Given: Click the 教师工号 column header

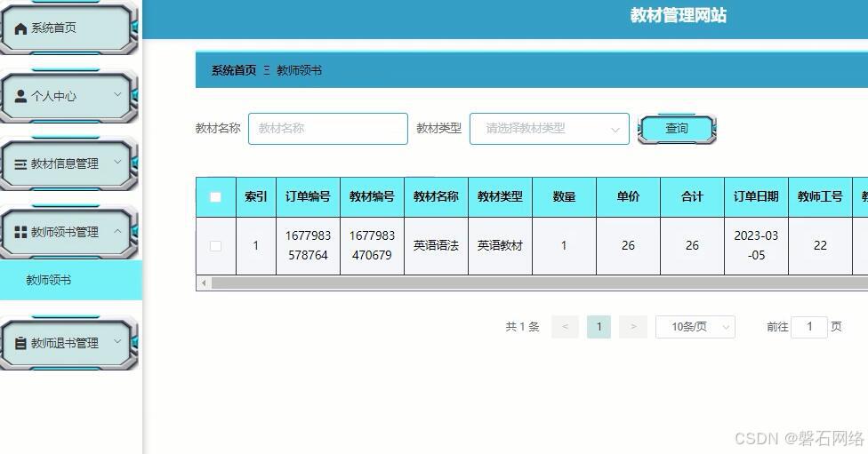Looking at the screenshot, I should [820, 197].
